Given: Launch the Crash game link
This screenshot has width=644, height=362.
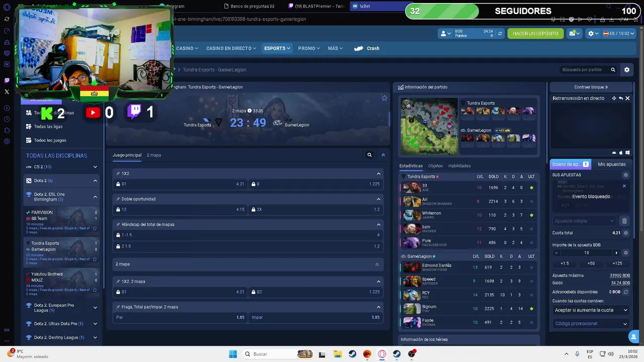Looking at the screenshot, I should 367,48.
